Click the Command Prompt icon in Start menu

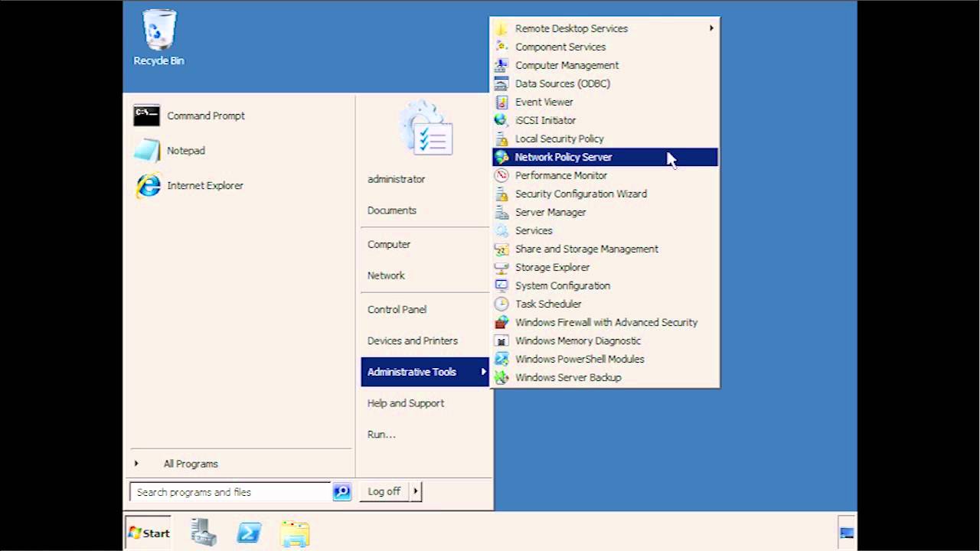[x=147, y=116]
